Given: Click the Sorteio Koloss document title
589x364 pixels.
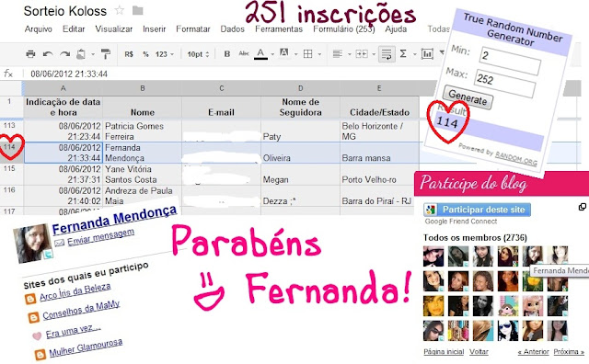Looking at the screenshot, I should click(65, 11).
